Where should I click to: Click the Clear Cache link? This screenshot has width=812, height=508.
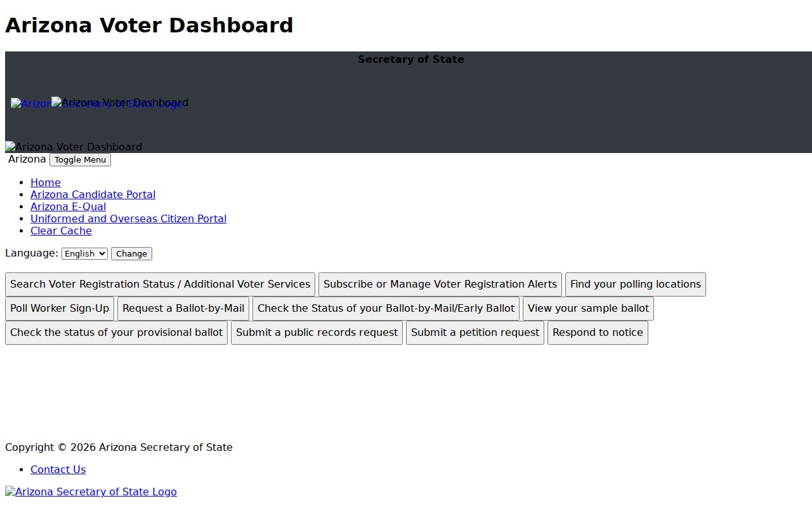click(x=61, y=231)
